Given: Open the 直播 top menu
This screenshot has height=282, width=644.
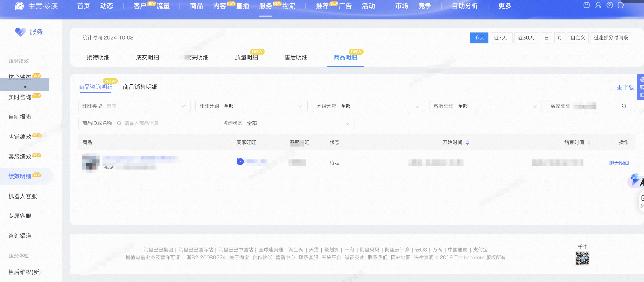Looking at the screenshot, I should pyautogui.click(x=242, y=6).
